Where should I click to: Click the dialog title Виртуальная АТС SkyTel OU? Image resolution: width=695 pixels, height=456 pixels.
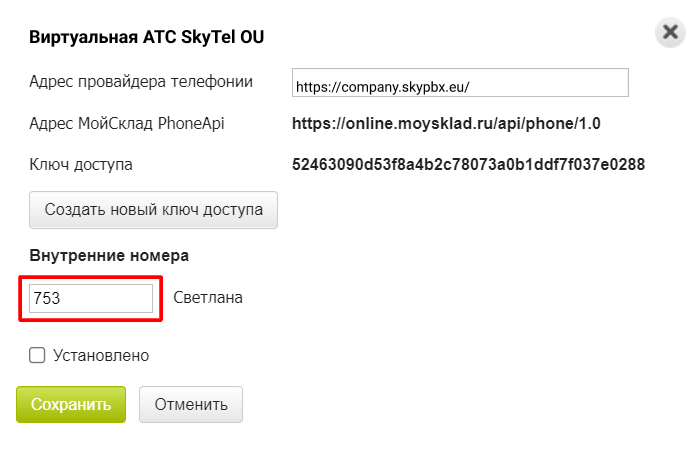pyautogui.click(x=146, y=37)
